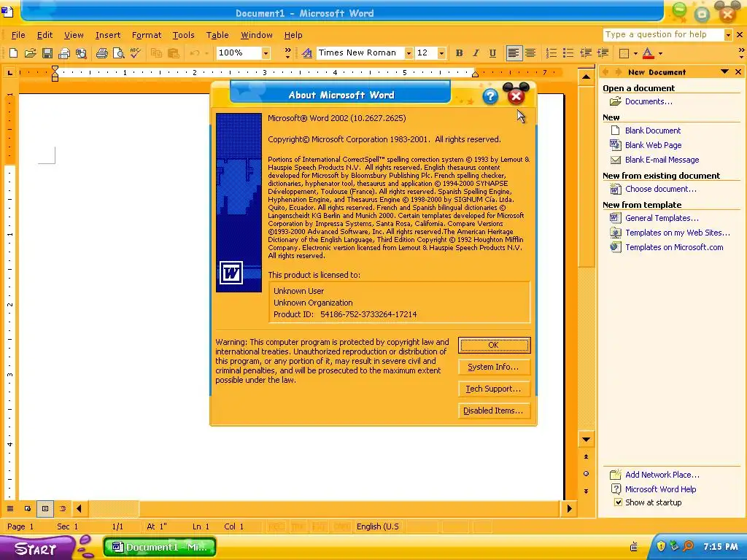Click the Open folder toolbar icon
This screenshot has height=560, width=747.
(x=31, y=52)
